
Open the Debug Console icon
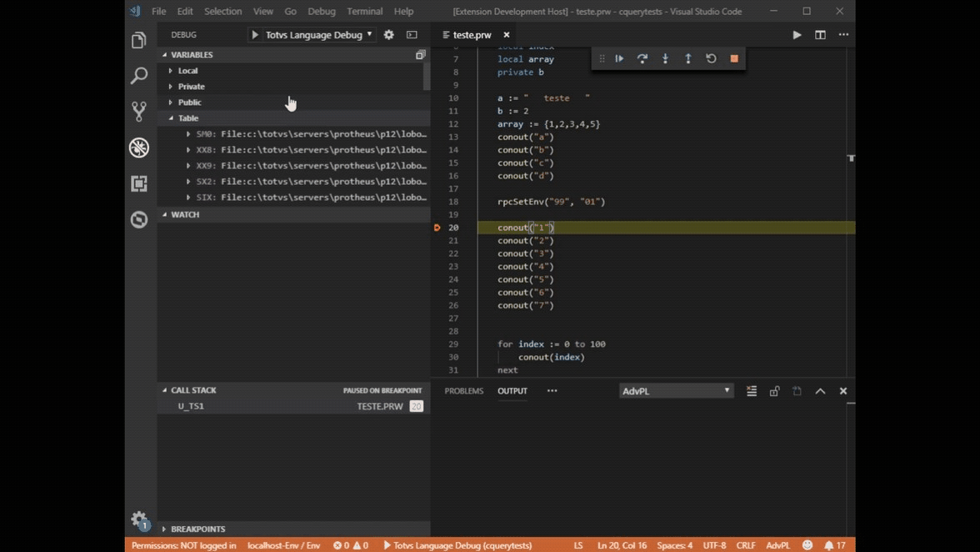pos(412,35)
